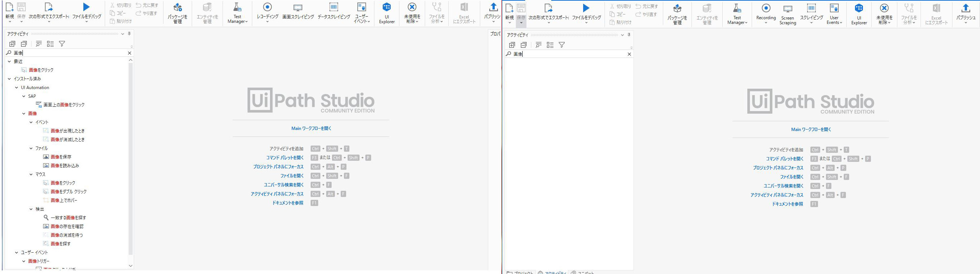Click ファイルを分析 in left window
This screenshot has height=274, width=980.
pyautogui.click(x=436, y=13)
